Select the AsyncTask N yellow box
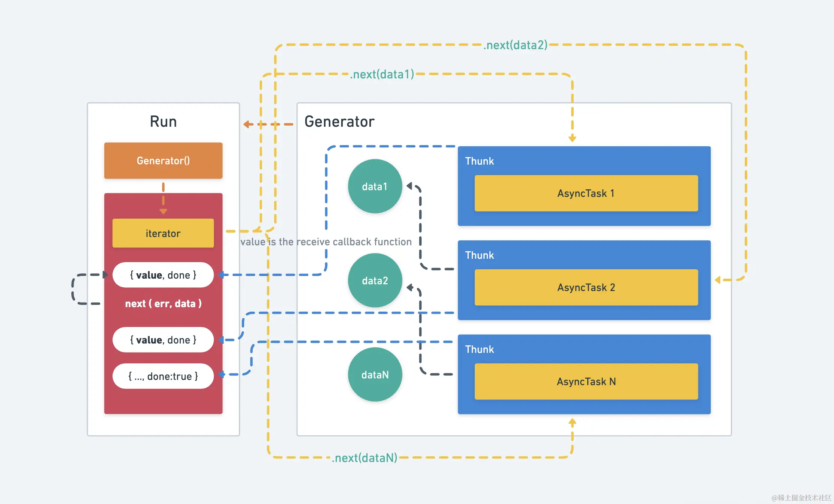The height and width of the screenshot is (504, 834). 586,382
